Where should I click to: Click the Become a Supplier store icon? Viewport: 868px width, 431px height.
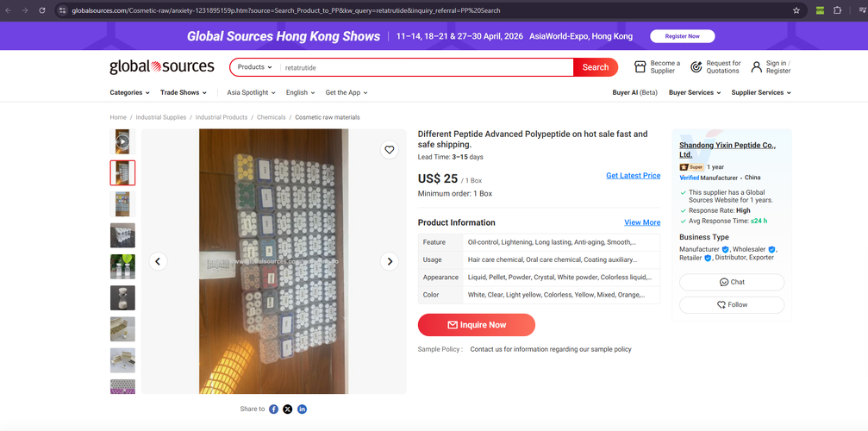coord(640,67)
